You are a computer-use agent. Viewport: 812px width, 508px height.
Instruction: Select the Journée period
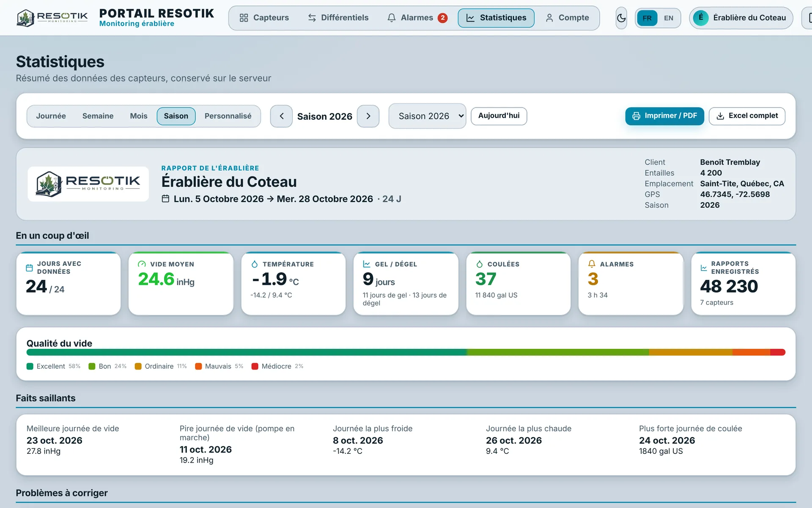(x=51, y=116)
